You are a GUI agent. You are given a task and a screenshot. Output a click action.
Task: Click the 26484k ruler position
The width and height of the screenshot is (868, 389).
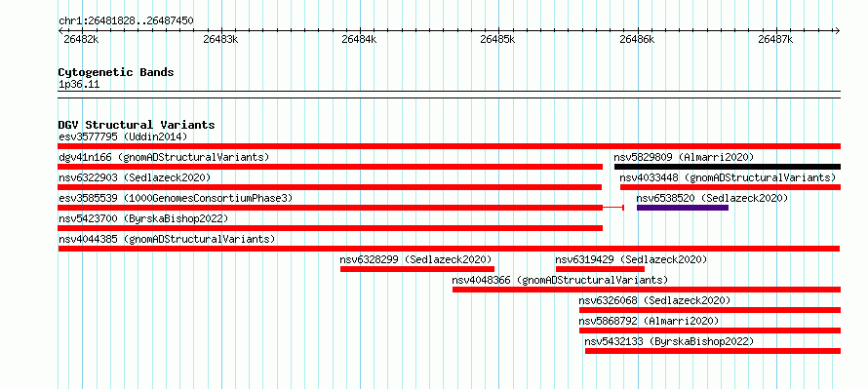tap(359, 39)
